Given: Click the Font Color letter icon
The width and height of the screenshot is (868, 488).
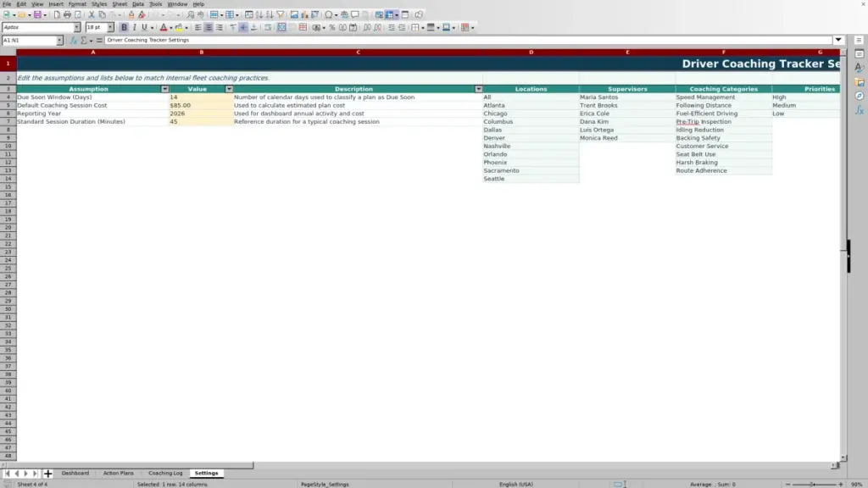Looking at the screenshot, I should (x=164, y=27).
